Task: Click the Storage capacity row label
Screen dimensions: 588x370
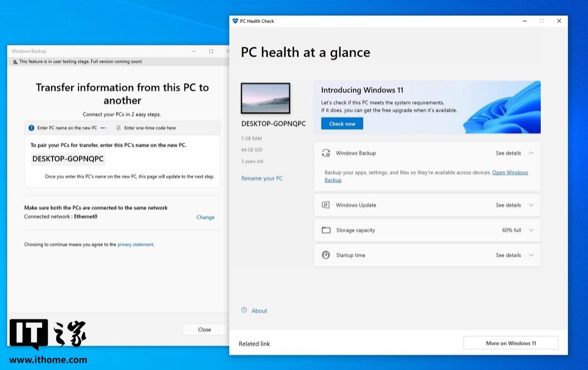Action: pos(356,230)
